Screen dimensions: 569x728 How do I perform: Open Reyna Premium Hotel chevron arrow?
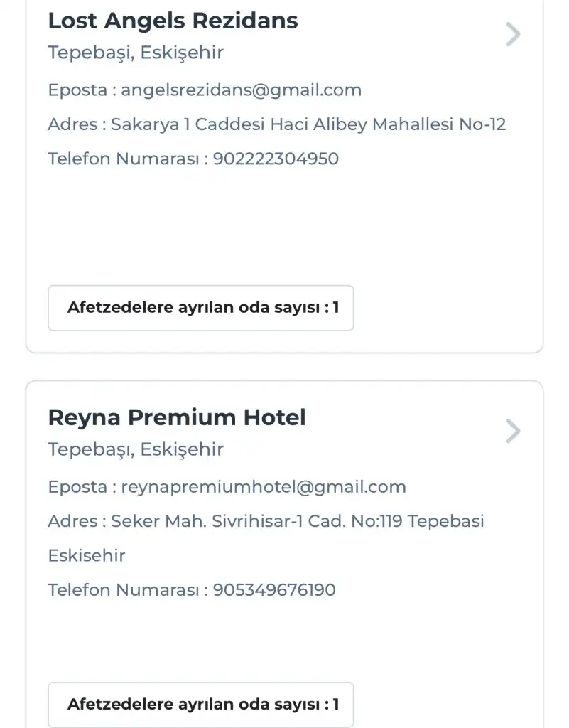pyautogui.click(x=512, y=431)
